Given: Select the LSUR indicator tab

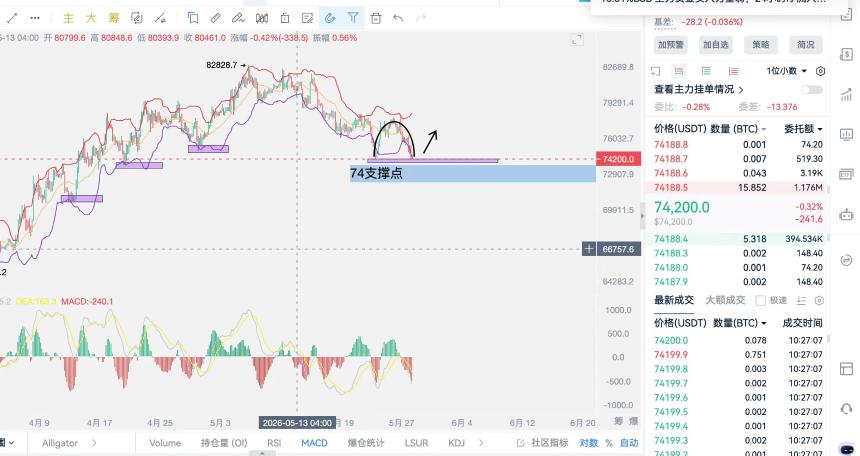Looking at the screenshot, I should point(416,443).
